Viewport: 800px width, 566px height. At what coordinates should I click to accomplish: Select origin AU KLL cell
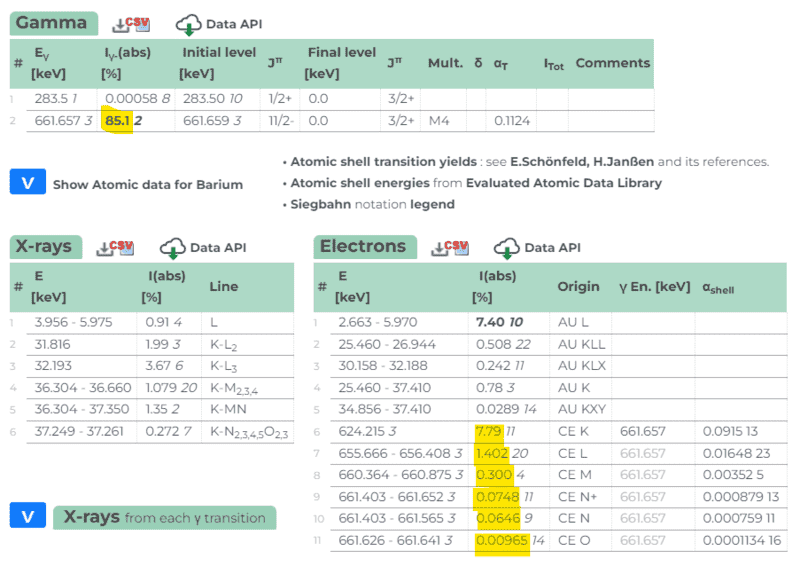pyautogui.click(x=581, y=344)
